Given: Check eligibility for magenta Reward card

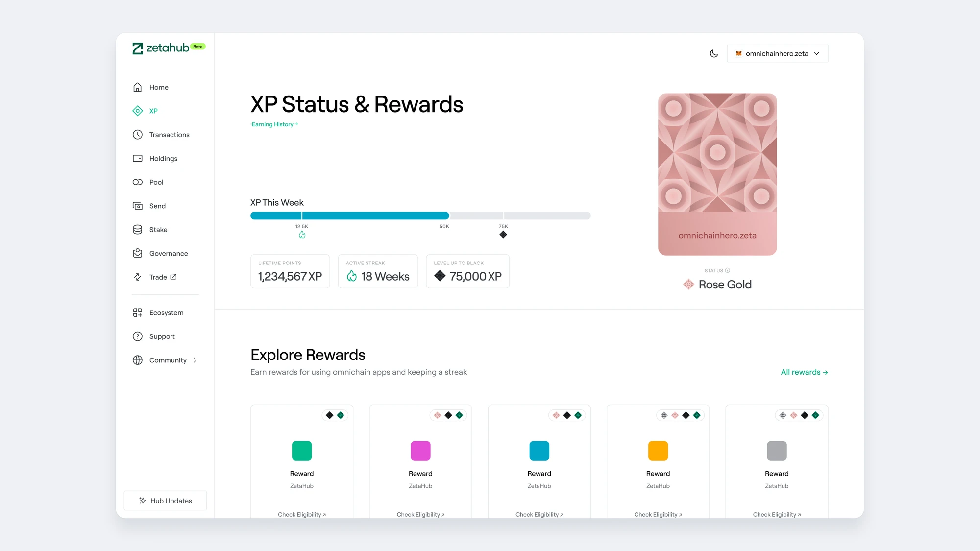Looking at the screenshot, I should coord(420,514).
